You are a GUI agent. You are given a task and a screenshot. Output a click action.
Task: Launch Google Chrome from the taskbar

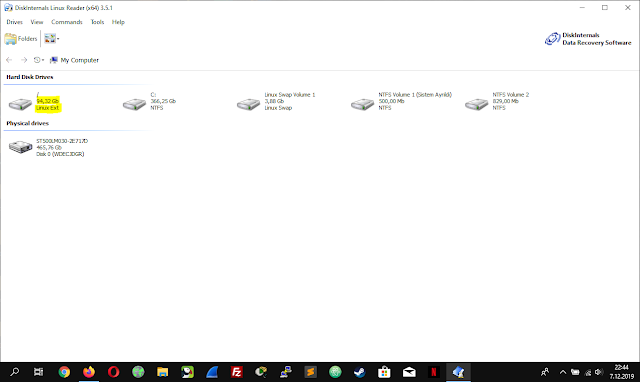(x=64, y=372)
